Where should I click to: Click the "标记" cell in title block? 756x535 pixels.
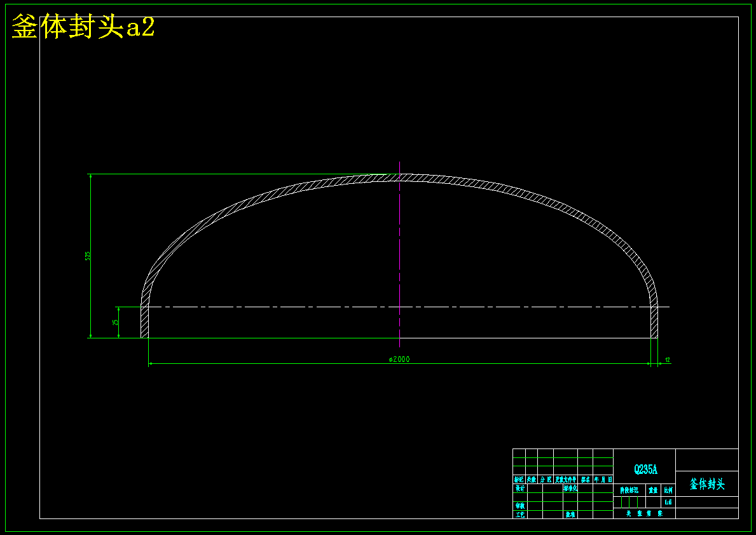[519, 480]
